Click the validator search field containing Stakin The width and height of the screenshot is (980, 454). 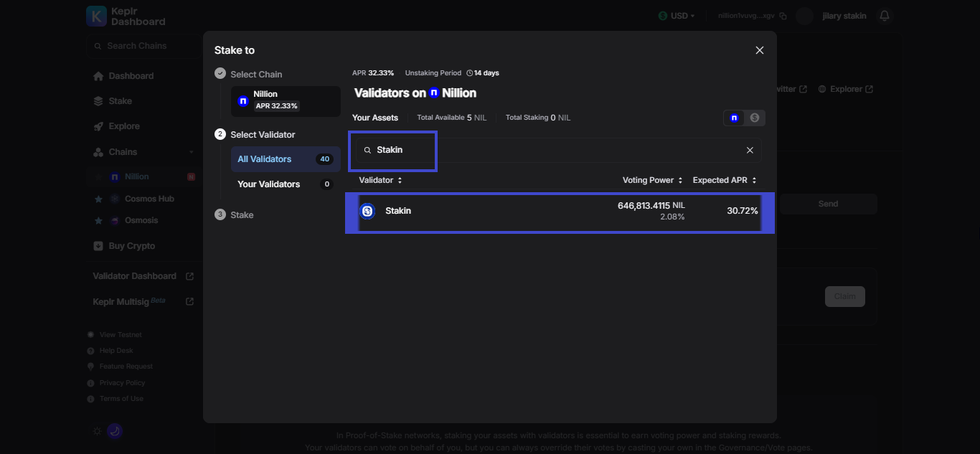point(559,150)
